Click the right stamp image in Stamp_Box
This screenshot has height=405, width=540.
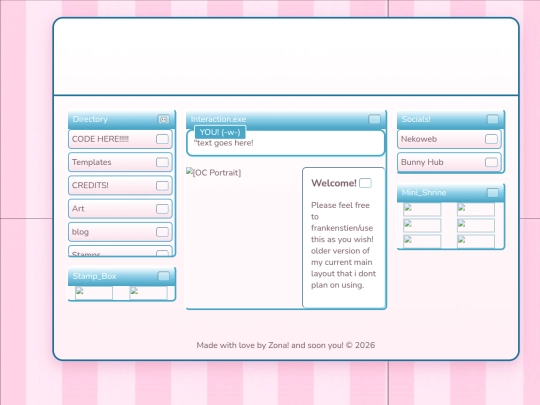point(148,293)
